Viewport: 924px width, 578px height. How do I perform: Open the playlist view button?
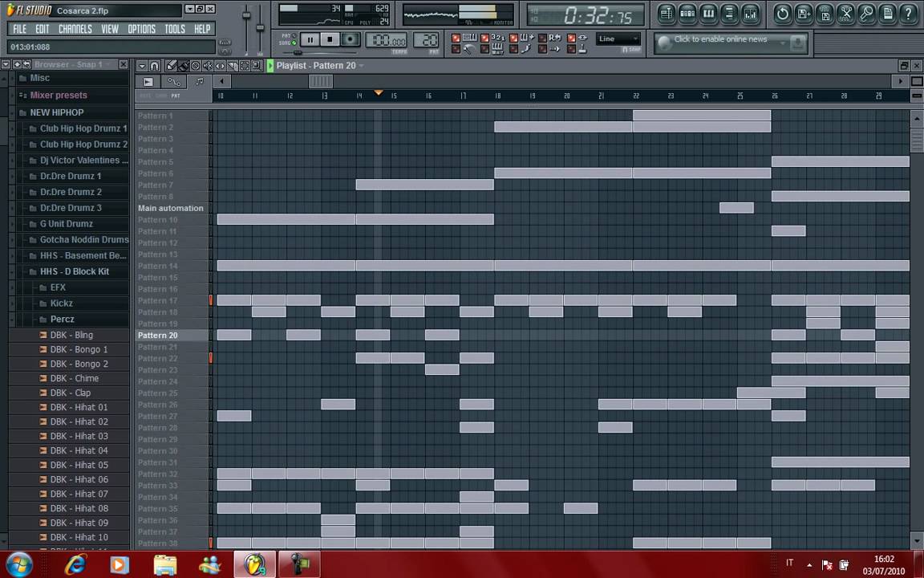tap(667, 14)
